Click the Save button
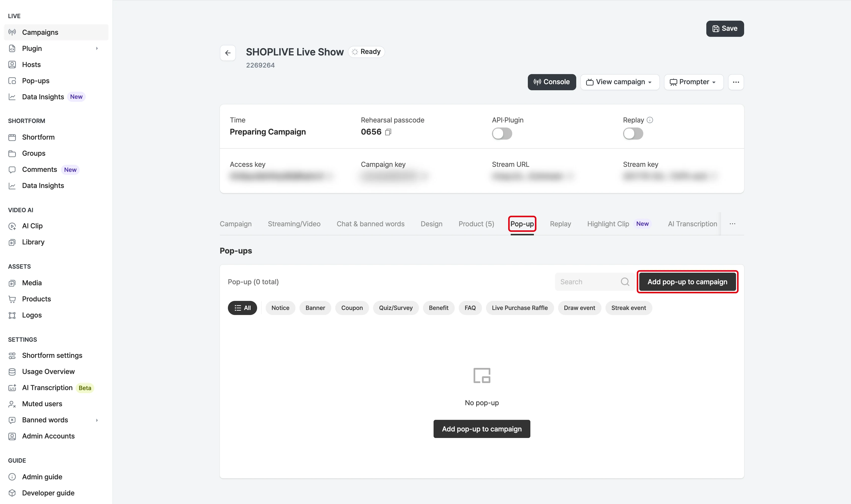Viewport: 851px width, 504px height. [x=725, y=28]
